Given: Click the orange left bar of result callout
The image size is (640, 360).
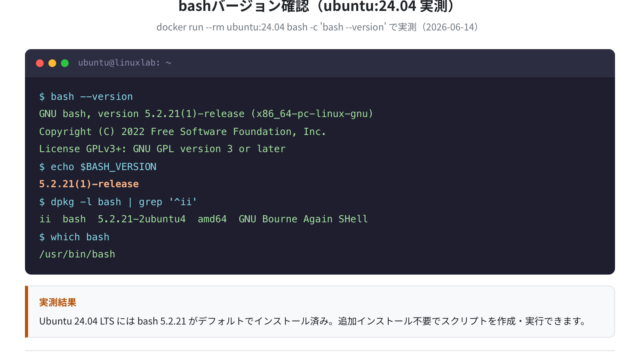Looking at the screenshot, I should click(27, 312).
